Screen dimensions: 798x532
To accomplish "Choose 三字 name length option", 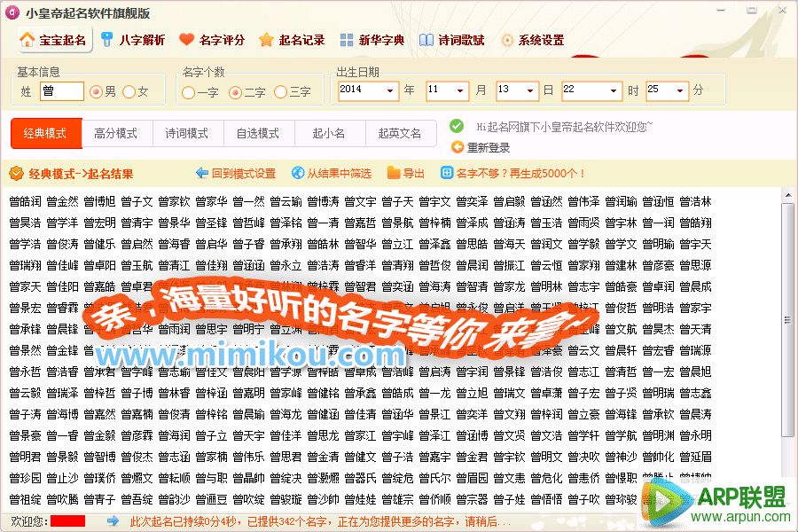I will point(280,92).
